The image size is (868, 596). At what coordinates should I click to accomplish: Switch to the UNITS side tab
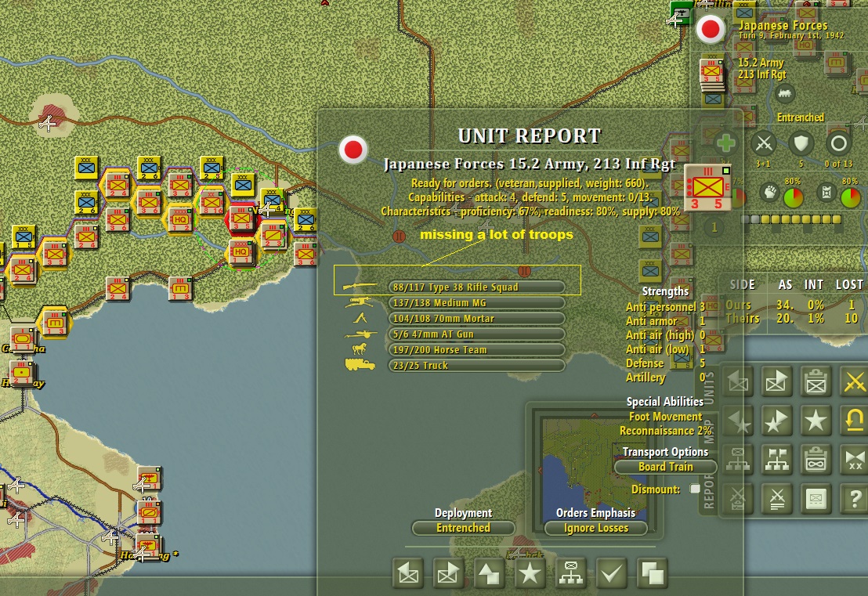pos(709,388)
